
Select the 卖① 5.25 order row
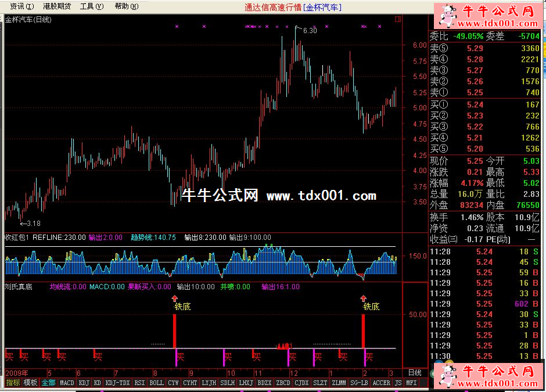[x=484, y=92]
